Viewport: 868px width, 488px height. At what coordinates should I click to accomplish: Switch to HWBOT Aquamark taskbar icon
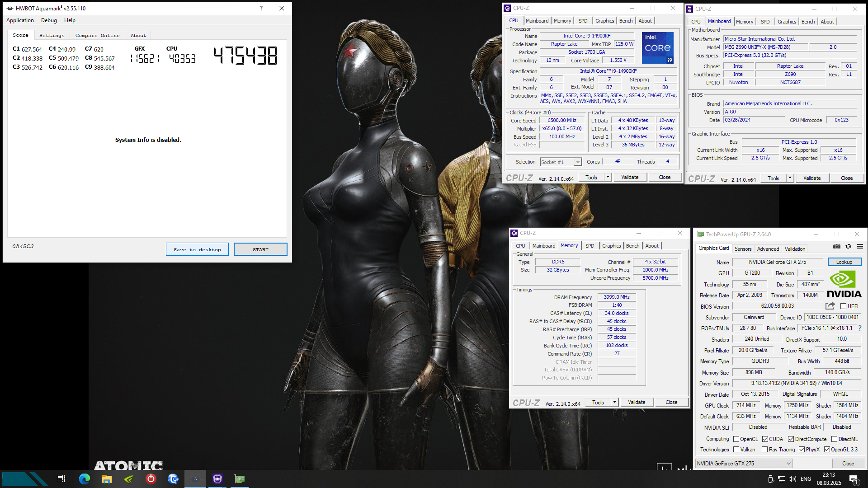[195, 479]
